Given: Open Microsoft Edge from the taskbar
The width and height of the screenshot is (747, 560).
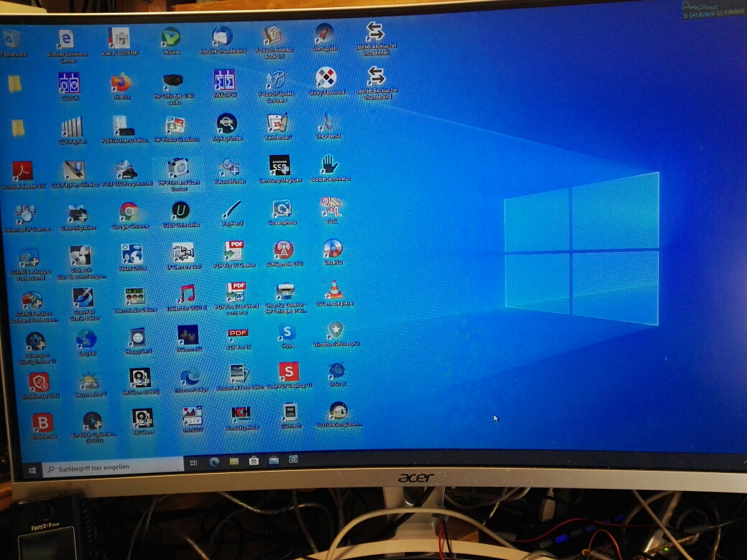Looking at the screenshot, I should coord(214,462).
